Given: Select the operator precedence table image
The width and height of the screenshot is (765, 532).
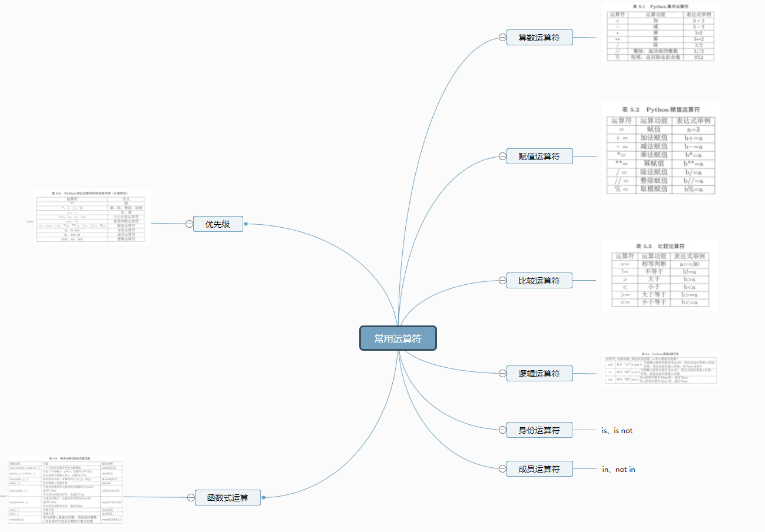Looking at the screenshot, I should [x=92, y=216].
